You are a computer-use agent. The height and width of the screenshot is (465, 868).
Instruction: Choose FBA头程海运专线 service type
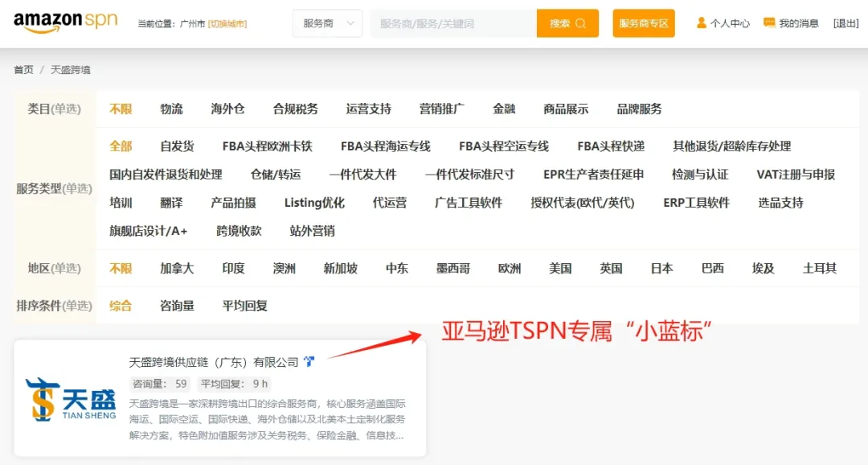(386, 146)
